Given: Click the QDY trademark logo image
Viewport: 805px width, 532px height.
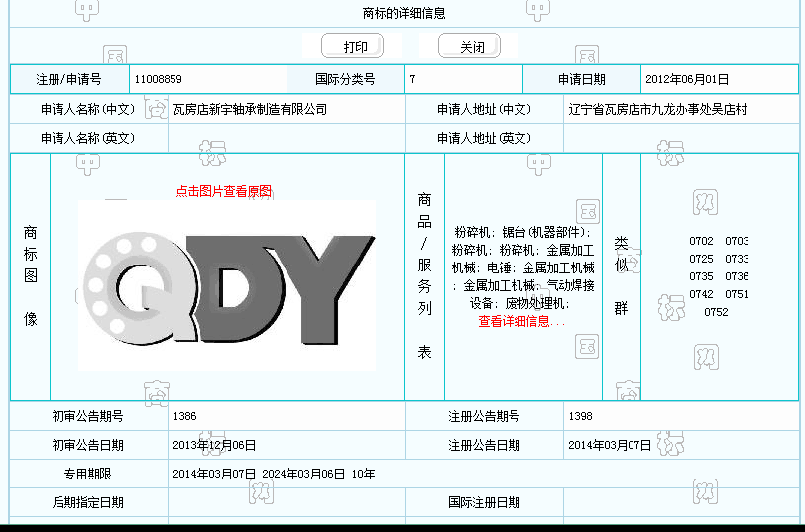Looking at the screenshot, I should coord(227,285).
